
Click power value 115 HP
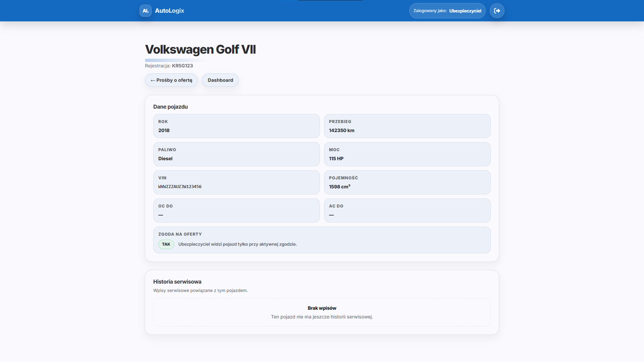click(336, 159)
